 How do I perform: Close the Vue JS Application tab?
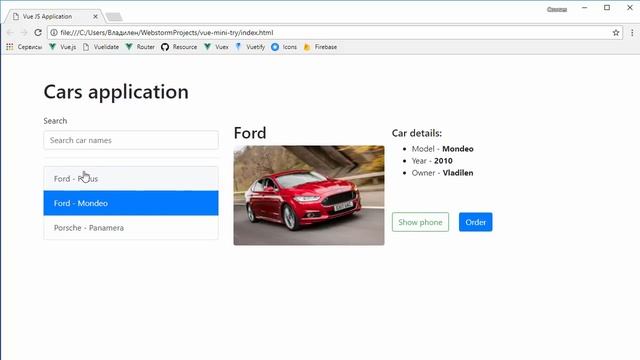point(95,17)
